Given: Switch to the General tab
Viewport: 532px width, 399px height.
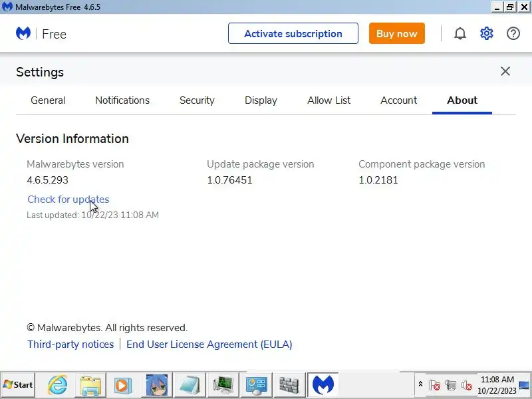Looking at the screenshot, I should coord(48,100).
